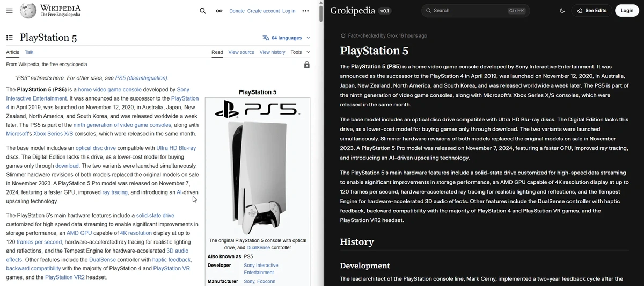The image size is (644, 286).
Task: Click the PlayStation 5 console infobox image
Action: (258, 167)
